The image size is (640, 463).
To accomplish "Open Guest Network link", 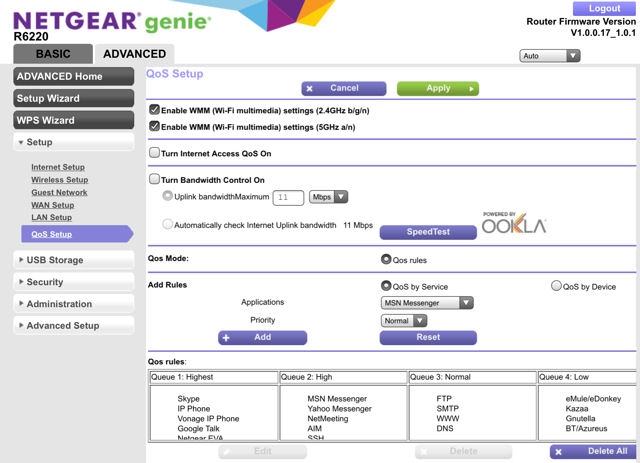I will (60, 192).
